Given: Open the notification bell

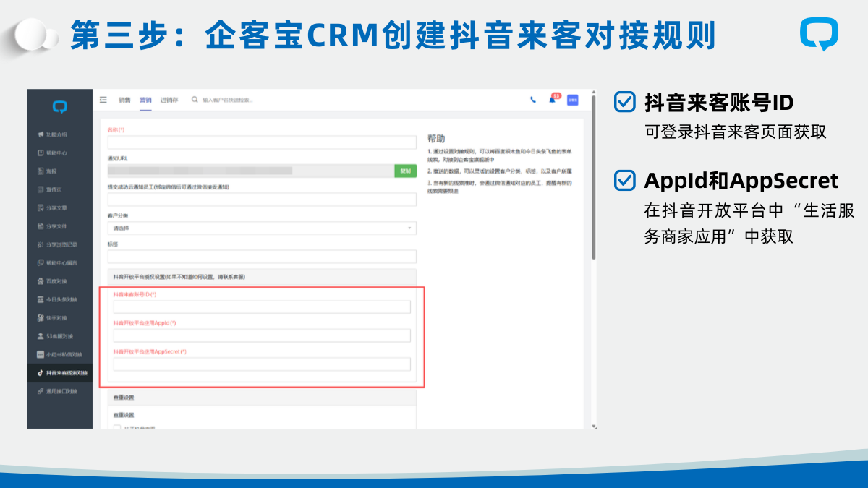Looking at the screenshot, I should point(552,100).
